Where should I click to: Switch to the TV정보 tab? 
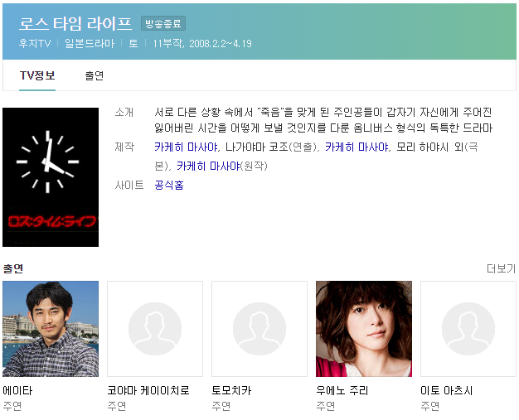tap(37, 75)
